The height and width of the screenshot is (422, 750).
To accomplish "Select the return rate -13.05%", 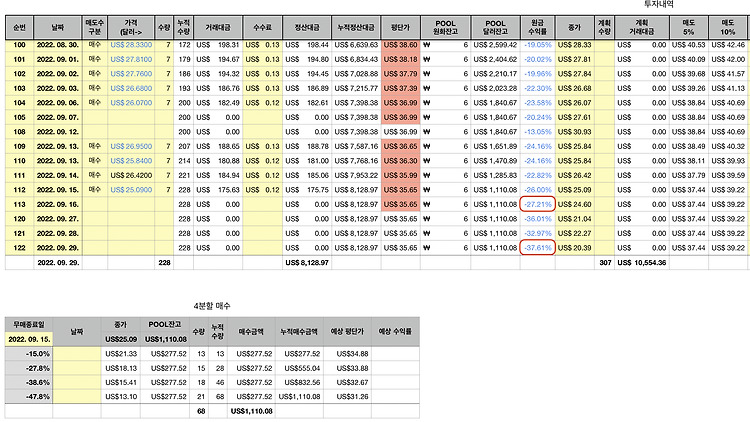I will click(538, 132).
